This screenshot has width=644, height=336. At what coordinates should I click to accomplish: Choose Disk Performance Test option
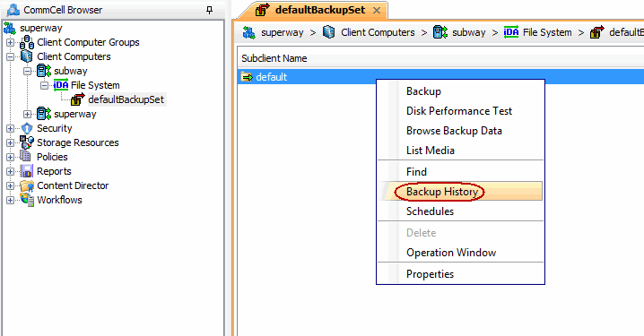[460, 111]
